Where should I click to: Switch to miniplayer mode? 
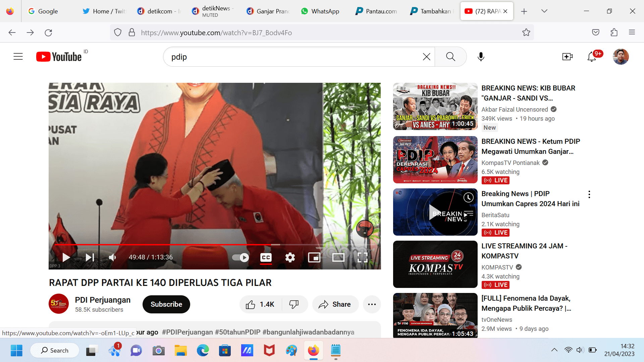pyautogui.click(x=314, y=257)
